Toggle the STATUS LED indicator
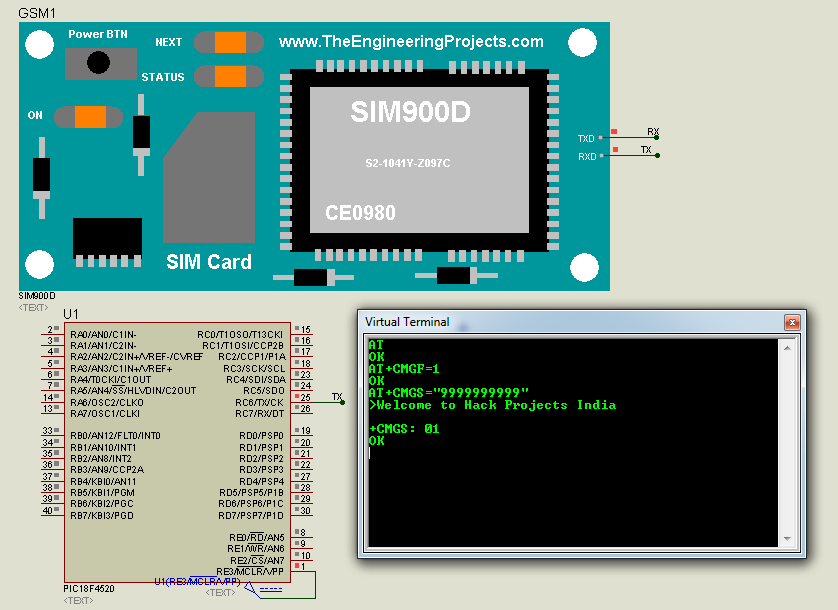 [228, 77]
